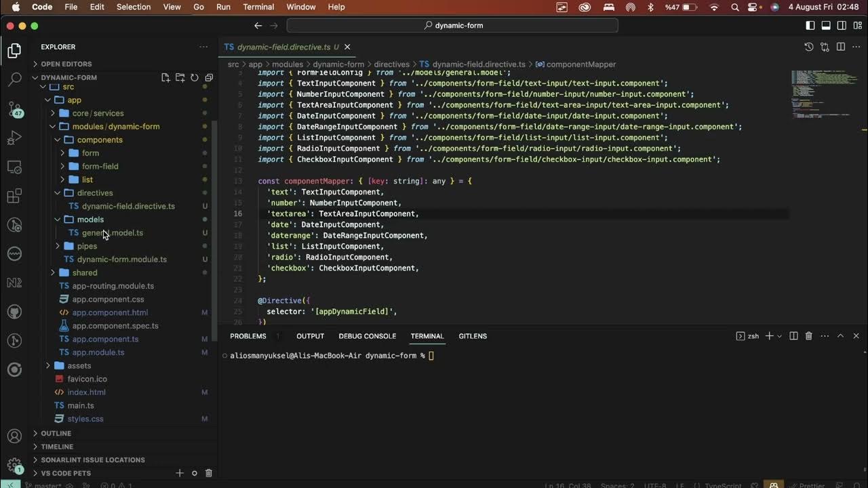This screenshot has height=488, width=868.
Task: Open terminal launch profile dropdown arrow
Action: [x=779, y=336]
